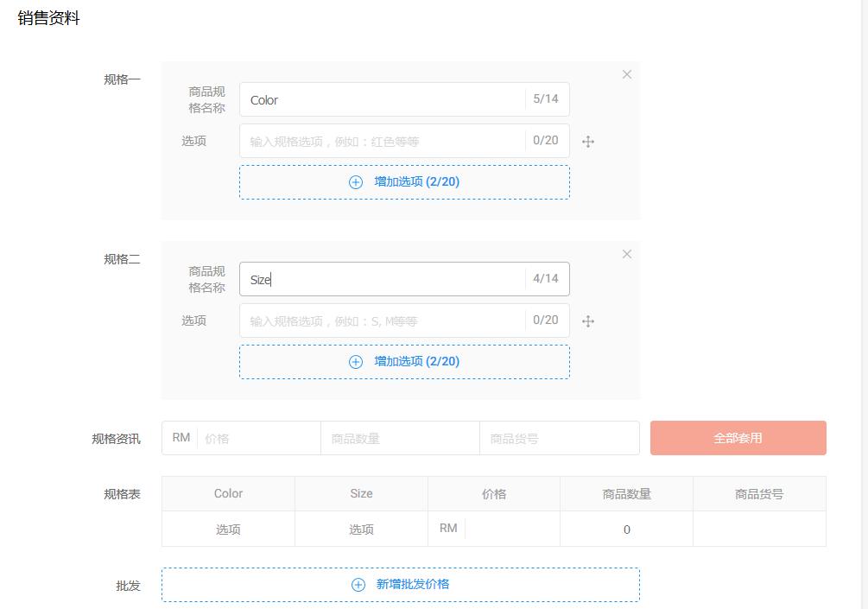This screenshot has width=868, height=609.
Task: Remove specification 规格二 using its X icon
Action: [x=627, y=254]
